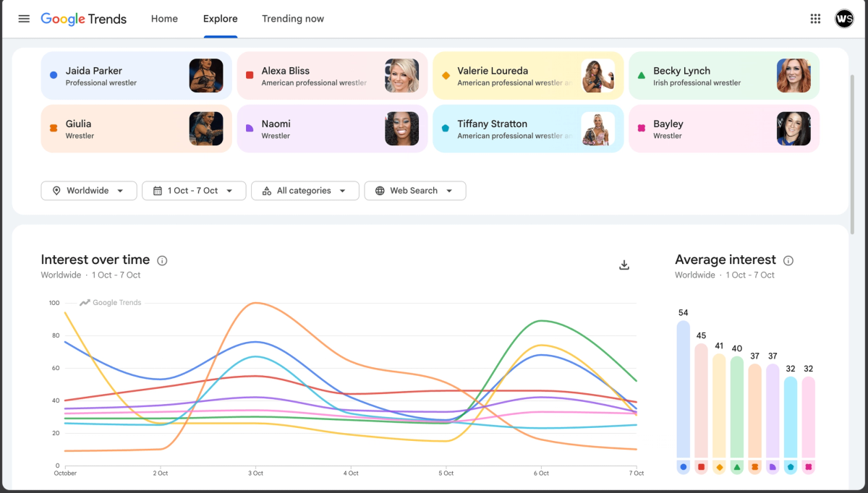This screenshot has width=868, height=493.
Task: Click Becky Lynch's photo thumbnail
Action: (x=794, y=76)
